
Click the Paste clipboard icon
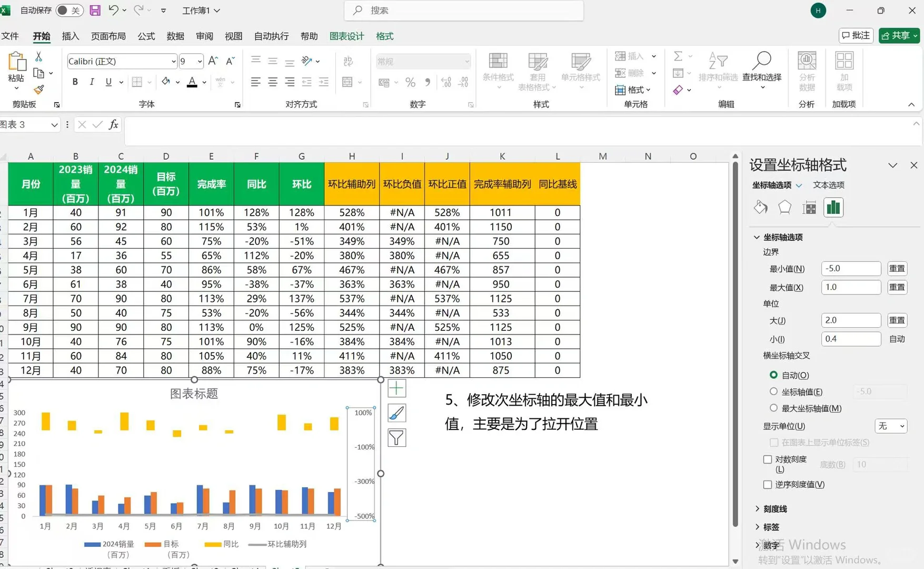click(x=16, y=62)
